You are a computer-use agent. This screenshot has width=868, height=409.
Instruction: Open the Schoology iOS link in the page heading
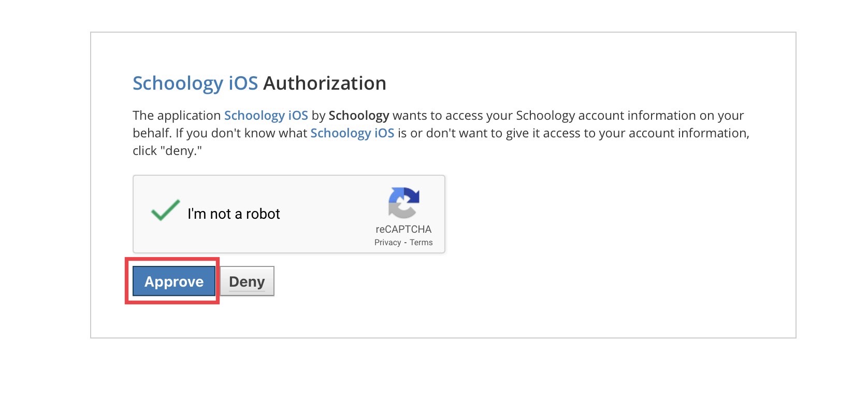[x=195, y=83]
